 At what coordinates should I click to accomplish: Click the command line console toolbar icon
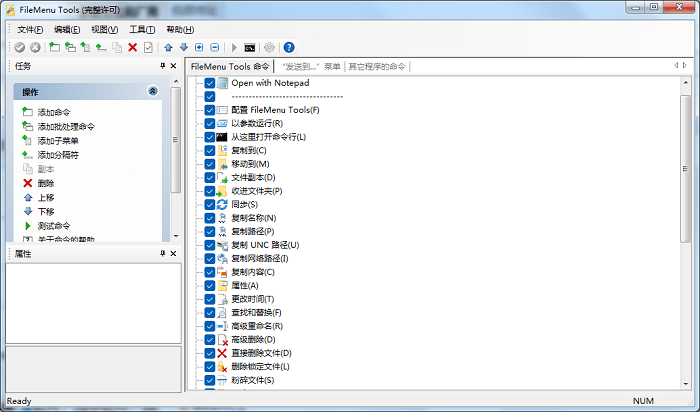tap(250, 47)
